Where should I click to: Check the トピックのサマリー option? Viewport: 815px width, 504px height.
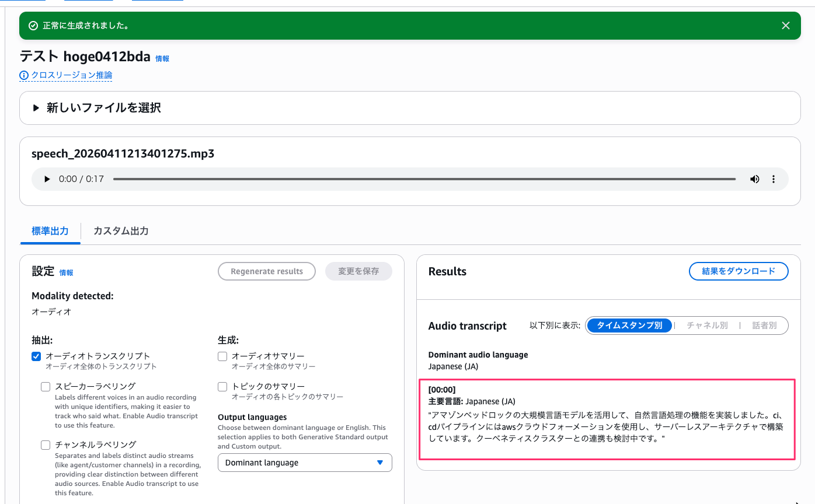pyautogui.click(x=222, y=387)
